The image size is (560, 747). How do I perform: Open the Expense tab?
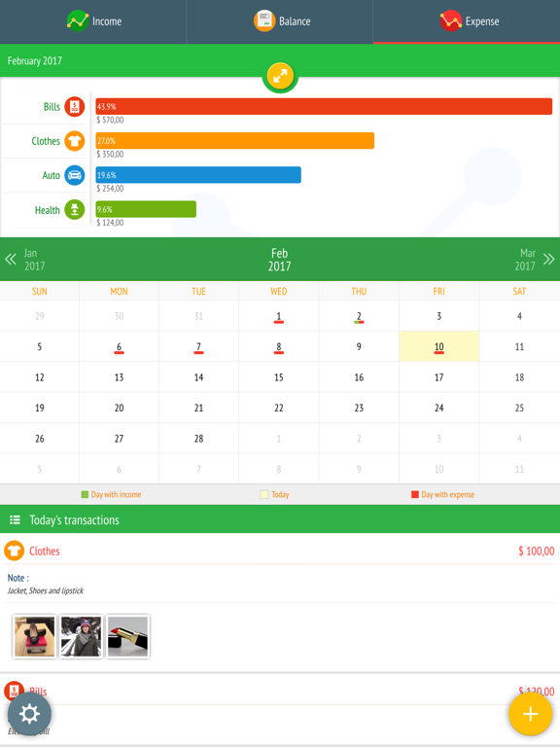(467, 21)
